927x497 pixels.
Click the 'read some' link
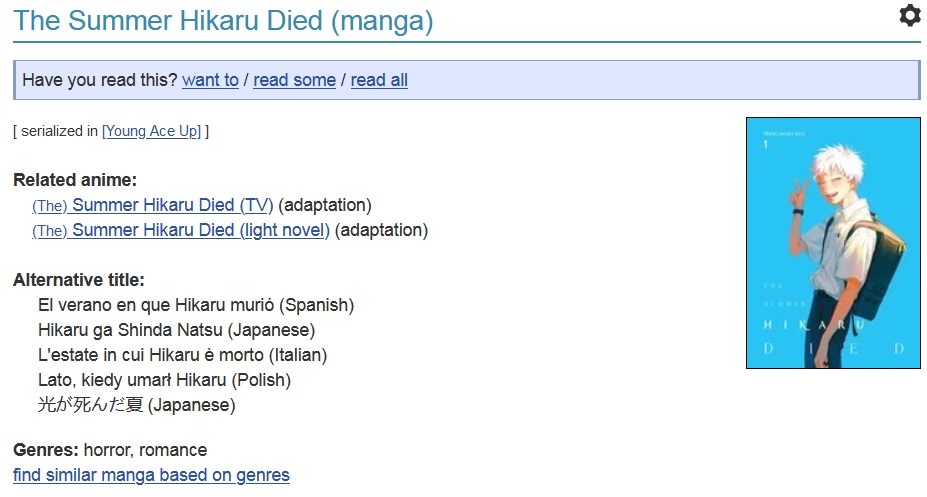(x=294, y=80)
